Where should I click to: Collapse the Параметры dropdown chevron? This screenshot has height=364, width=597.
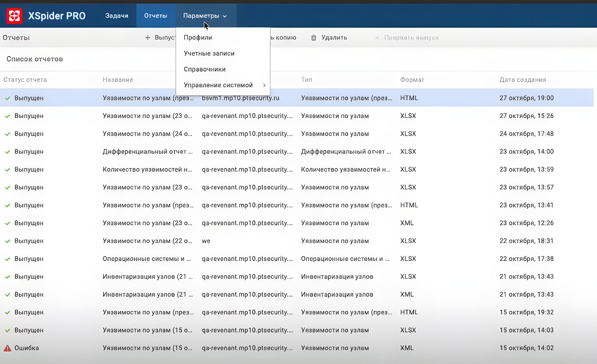pos(225,16)
